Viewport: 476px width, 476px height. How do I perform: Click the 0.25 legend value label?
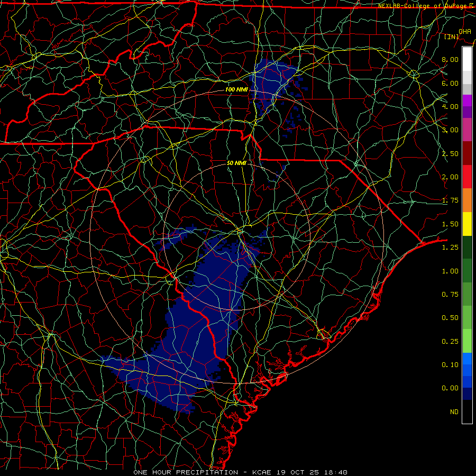coord(450,342)
